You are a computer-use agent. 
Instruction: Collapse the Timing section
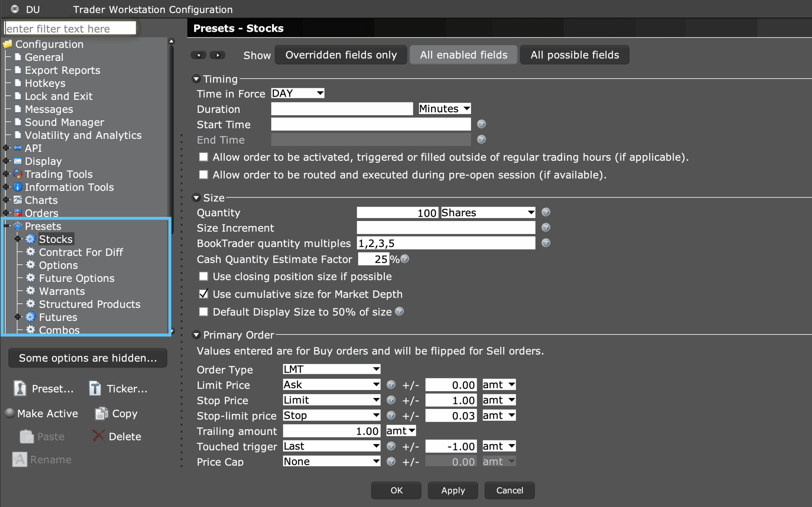pos(196,79)
